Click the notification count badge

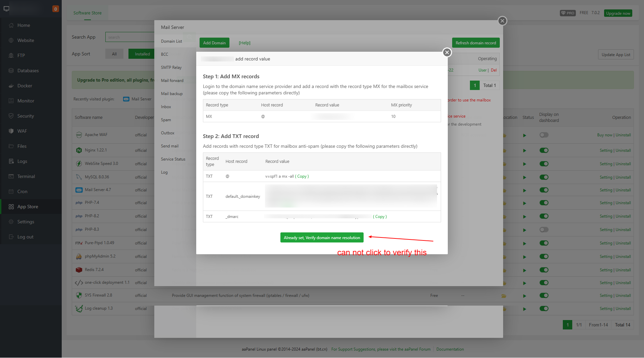(56, 9)
